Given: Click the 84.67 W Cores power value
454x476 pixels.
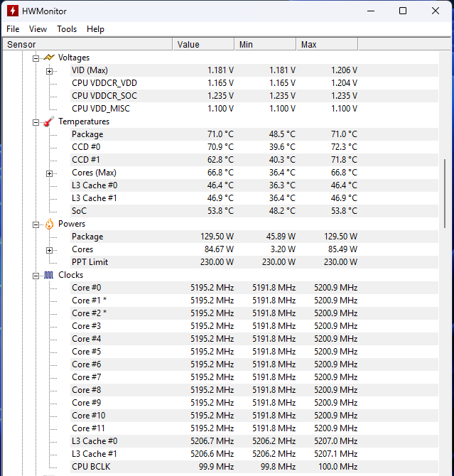Looking at the screenshot, I should click(x=219, y=249).
